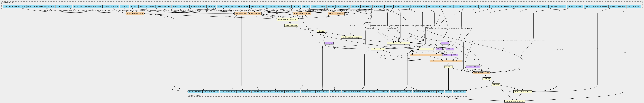The height and width of the screenshot is (103, 644).
Task: Click the tumor_snv_bam_readcount_tsv output node
Action: 401,92
